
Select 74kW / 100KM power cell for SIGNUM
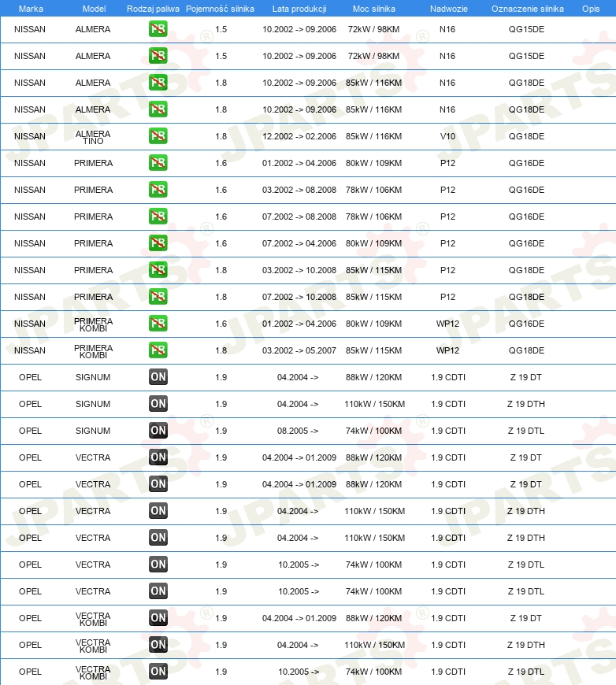pos(374,431)
